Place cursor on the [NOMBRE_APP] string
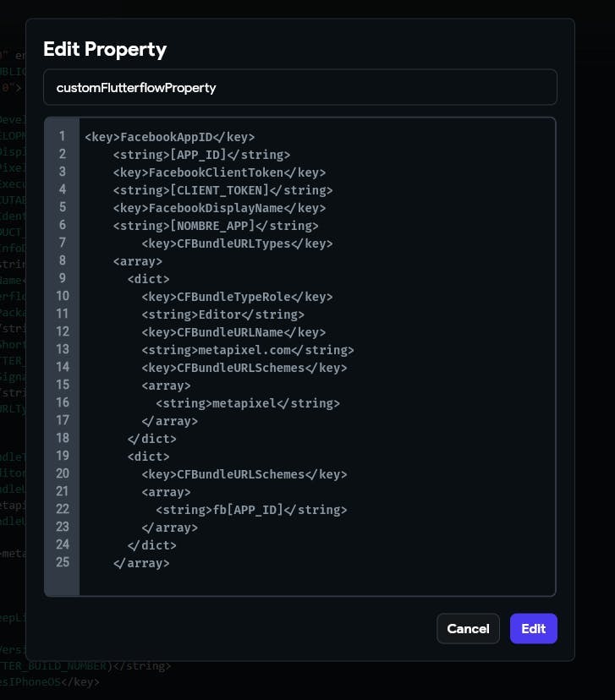615x700 pixels. pos(216,226)
